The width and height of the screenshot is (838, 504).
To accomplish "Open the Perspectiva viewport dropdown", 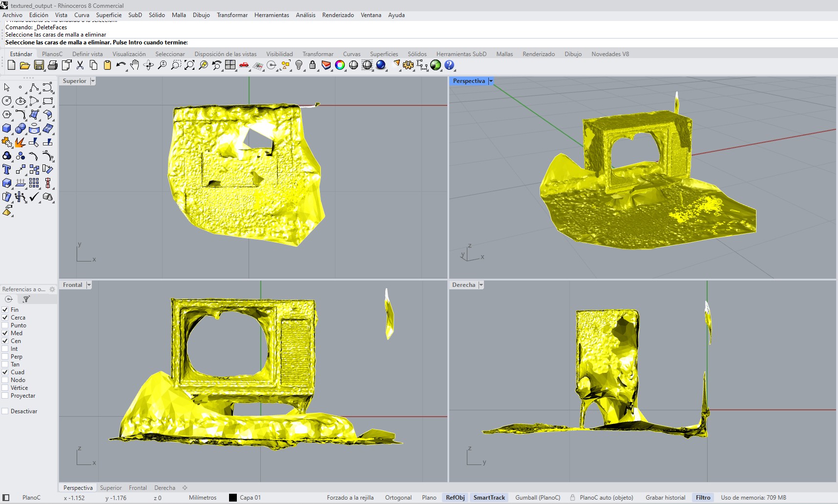I will coord(491,81).
